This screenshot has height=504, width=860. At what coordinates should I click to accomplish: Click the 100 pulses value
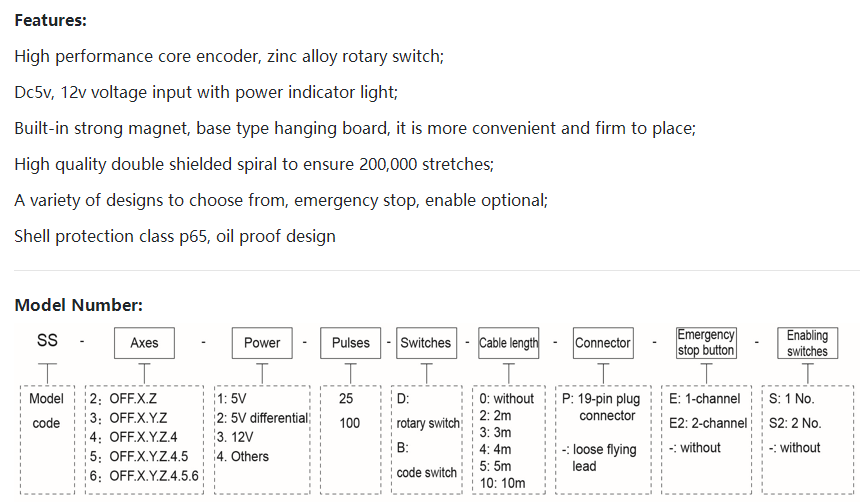[350, 423]
